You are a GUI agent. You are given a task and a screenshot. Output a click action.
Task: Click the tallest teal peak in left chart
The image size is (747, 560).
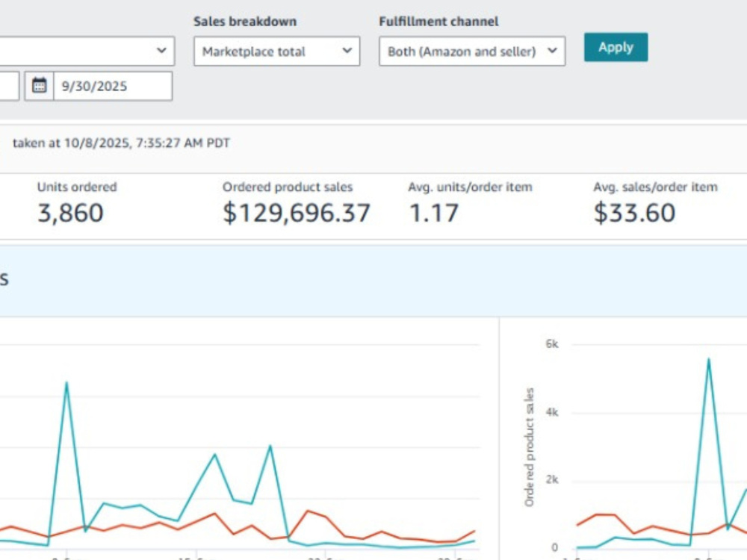(x=66, y=383)
